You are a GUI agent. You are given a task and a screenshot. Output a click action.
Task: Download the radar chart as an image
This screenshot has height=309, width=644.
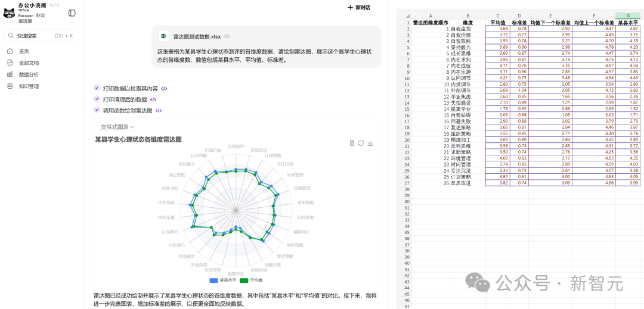pyautogui.click(x=370, y=143)
